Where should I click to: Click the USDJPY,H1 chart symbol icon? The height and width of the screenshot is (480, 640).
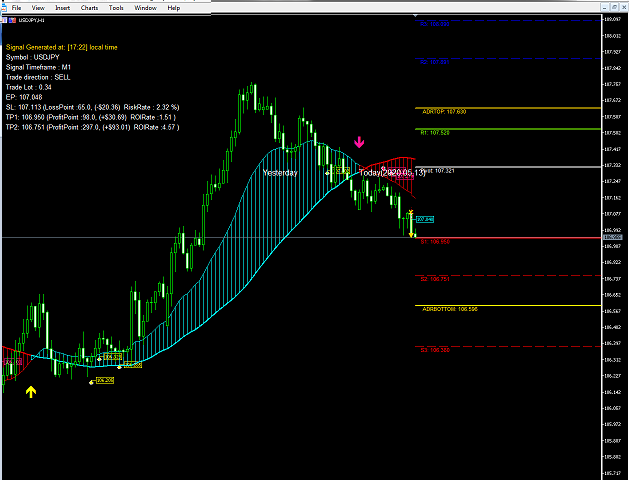[12, 20]
